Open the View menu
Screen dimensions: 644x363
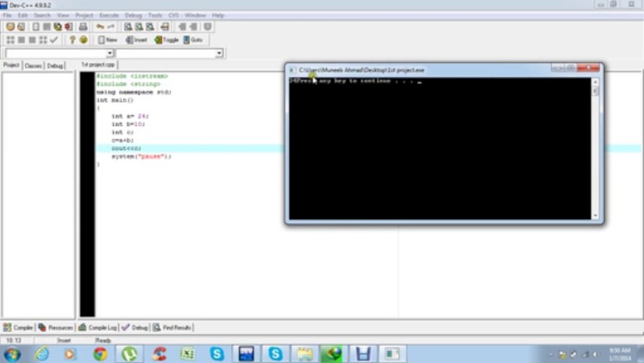[x=63, y=16]
